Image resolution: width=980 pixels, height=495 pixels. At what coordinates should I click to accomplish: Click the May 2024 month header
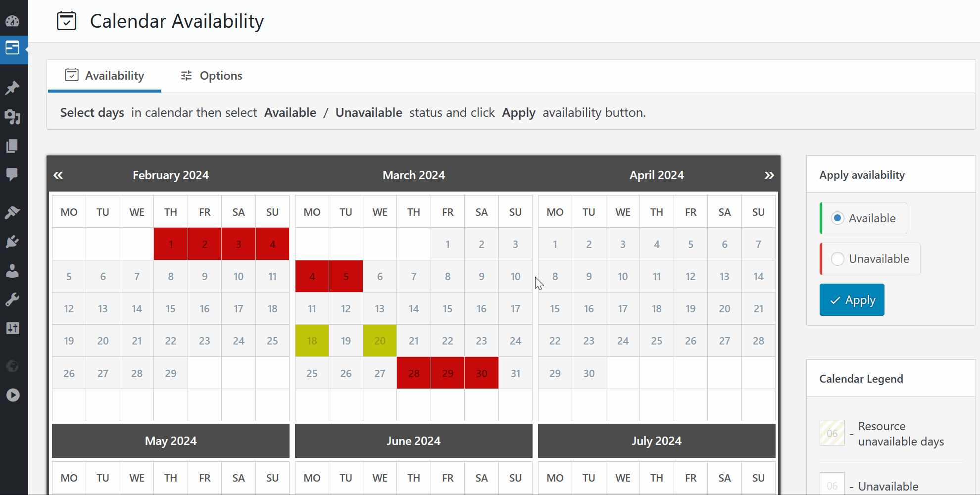(x=171, y=441)
